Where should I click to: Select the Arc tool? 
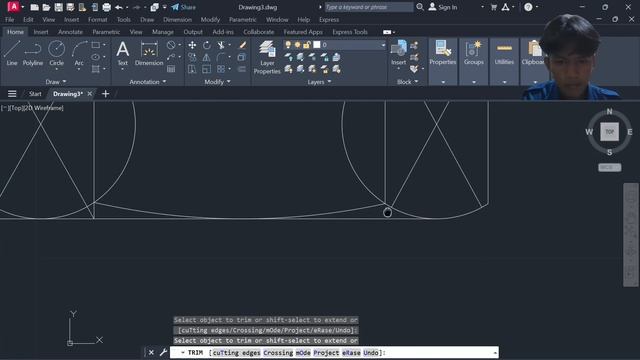tap(79, 53)
